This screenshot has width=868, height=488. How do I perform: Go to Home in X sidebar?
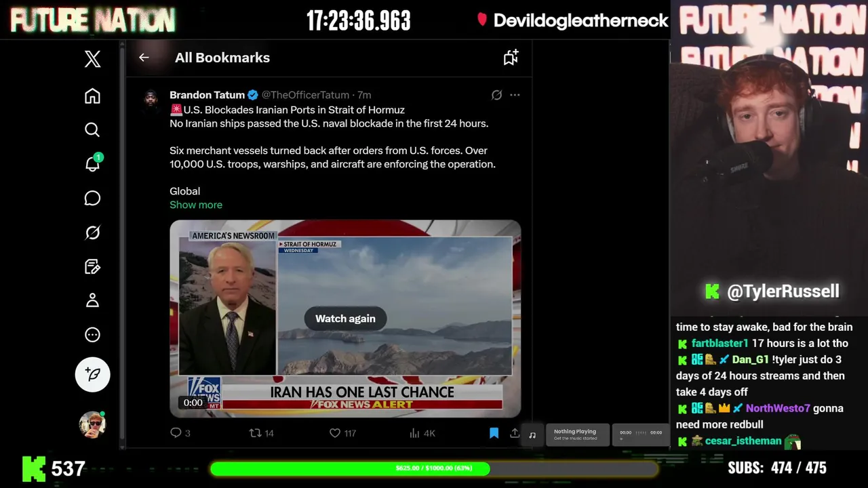pos(92,96)
